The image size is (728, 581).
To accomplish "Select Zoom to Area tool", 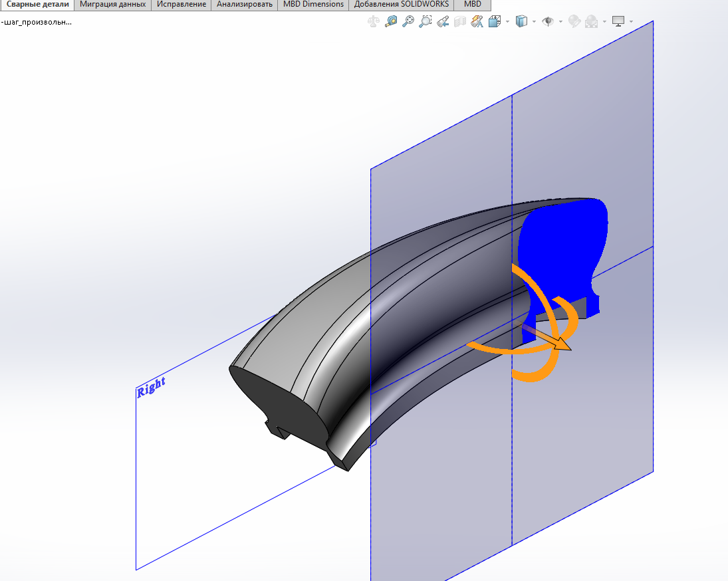I will click(x=425, y=21).
